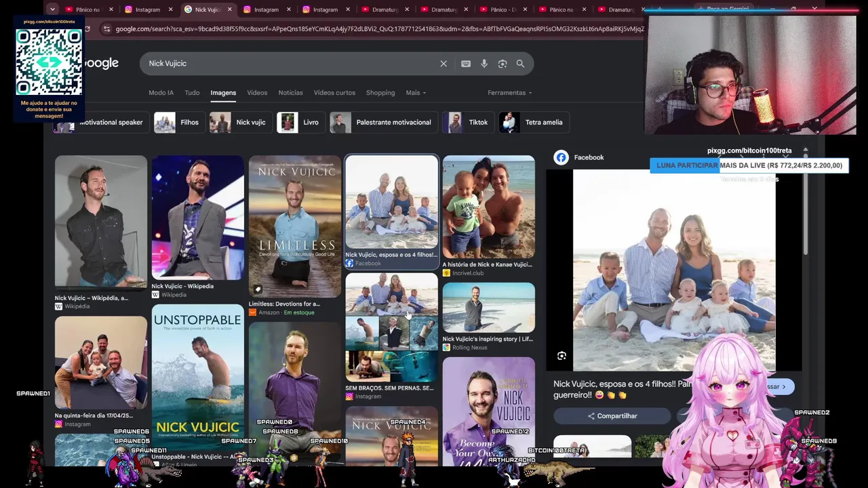Viewport: 868px width, 488px height.
Task: Open Google Lens image search in search bar
Action: 502,64
